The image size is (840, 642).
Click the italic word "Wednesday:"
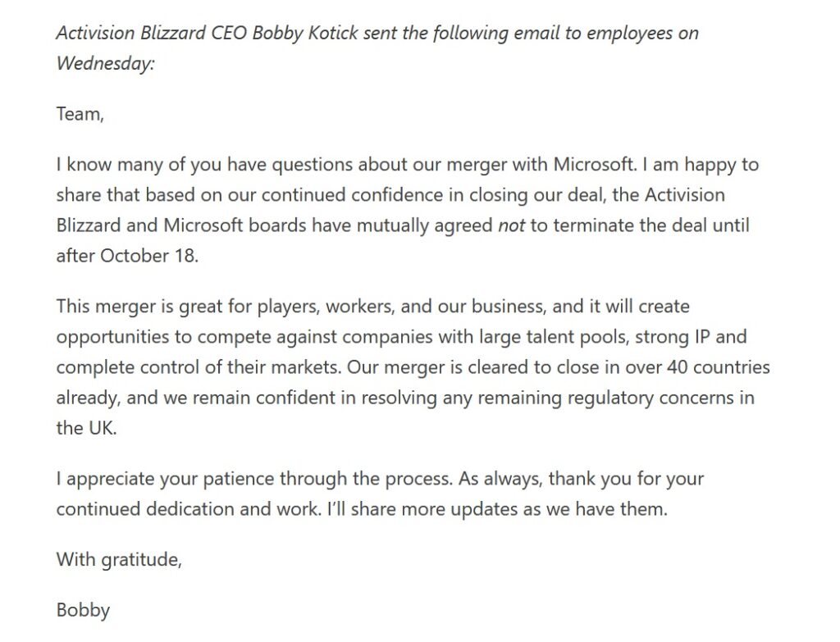[106, 64]
